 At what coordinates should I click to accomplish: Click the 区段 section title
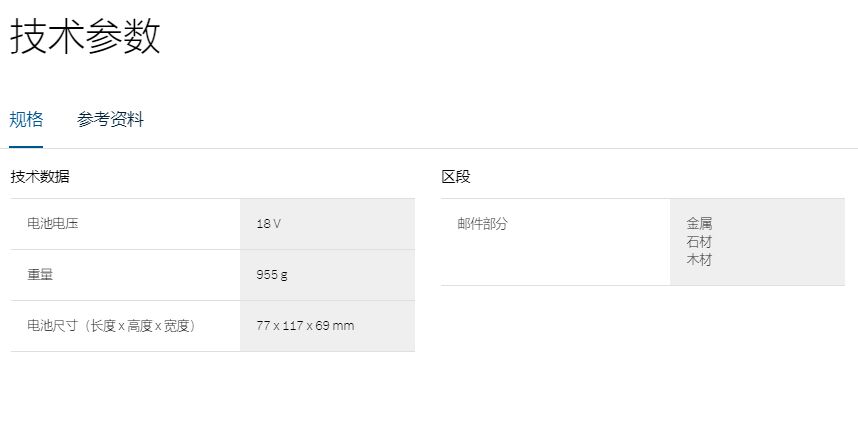coord(456,177)
